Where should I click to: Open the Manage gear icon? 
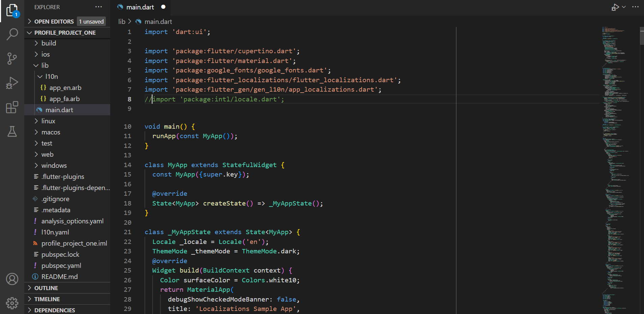pyautogui.click(x=12, y=303)
